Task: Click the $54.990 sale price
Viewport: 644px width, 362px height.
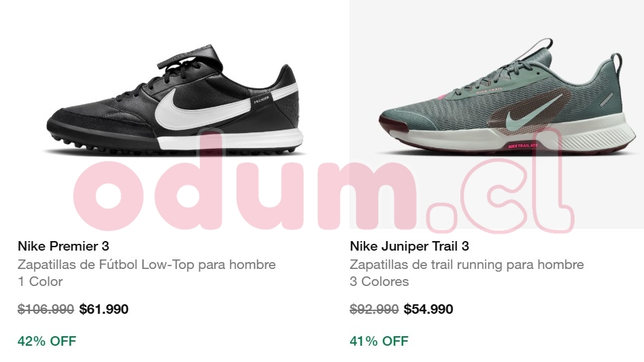Action: [428, 309]
